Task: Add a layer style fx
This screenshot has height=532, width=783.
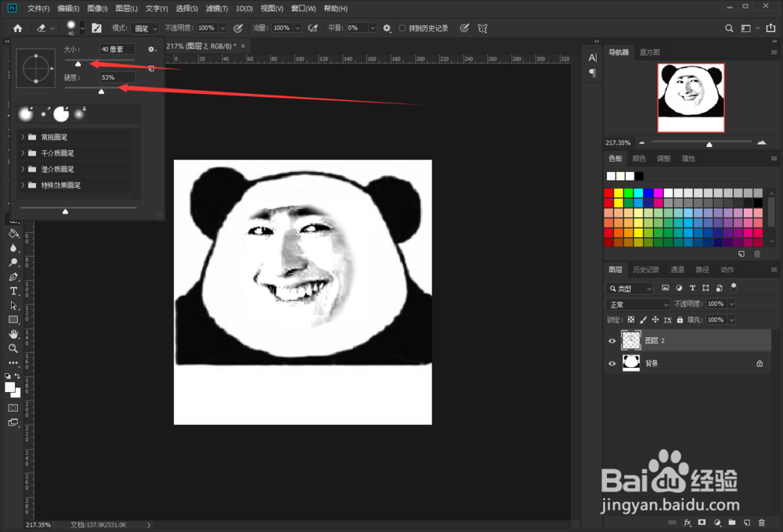Action: click(x=687, y=523)
